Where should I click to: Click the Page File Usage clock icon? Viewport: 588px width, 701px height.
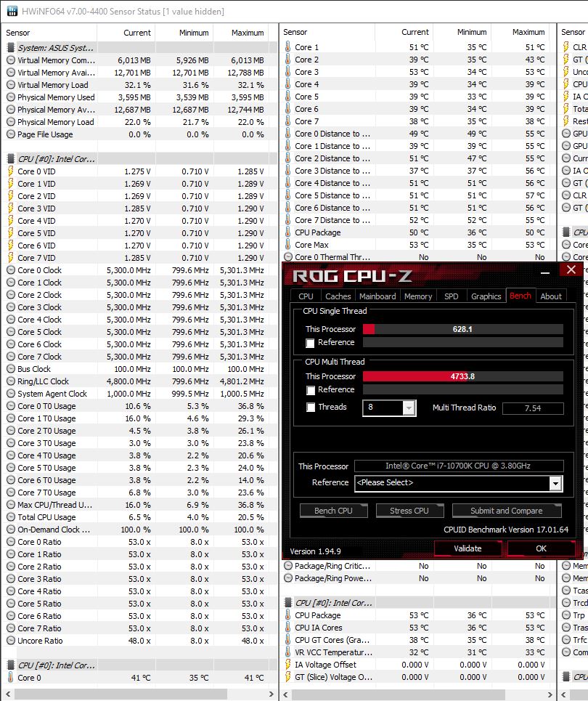11,134
